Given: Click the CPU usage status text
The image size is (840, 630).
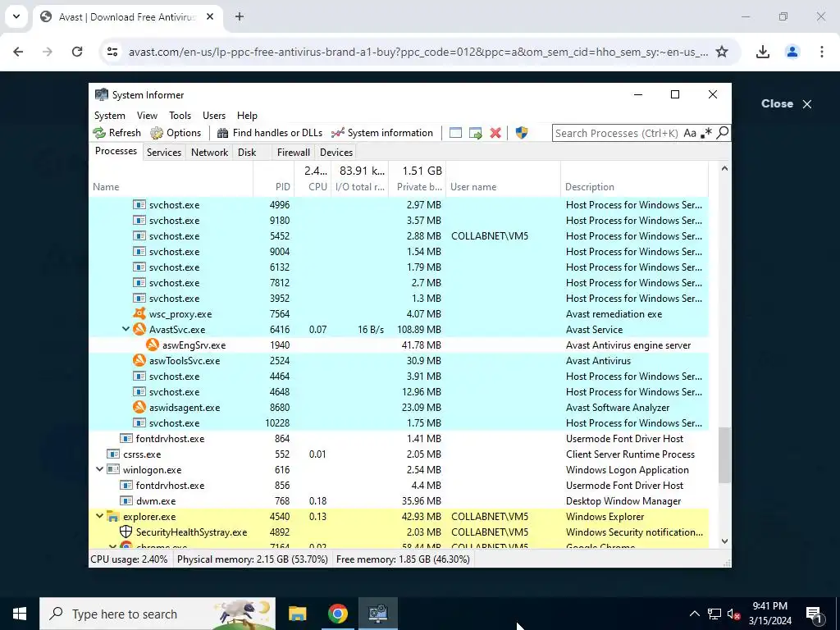Looking at the screenshot, I should tap(129, 559).
